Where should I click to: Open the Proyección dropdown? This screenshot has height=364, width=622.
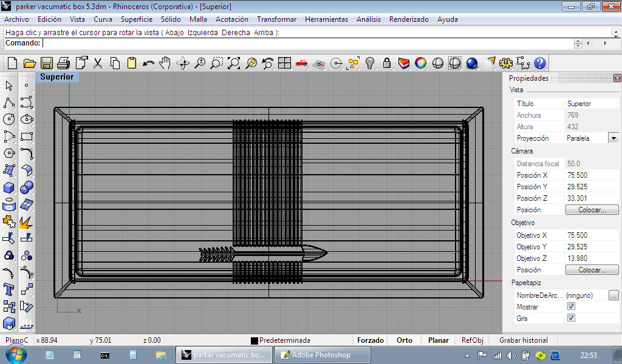pos(613,138)
